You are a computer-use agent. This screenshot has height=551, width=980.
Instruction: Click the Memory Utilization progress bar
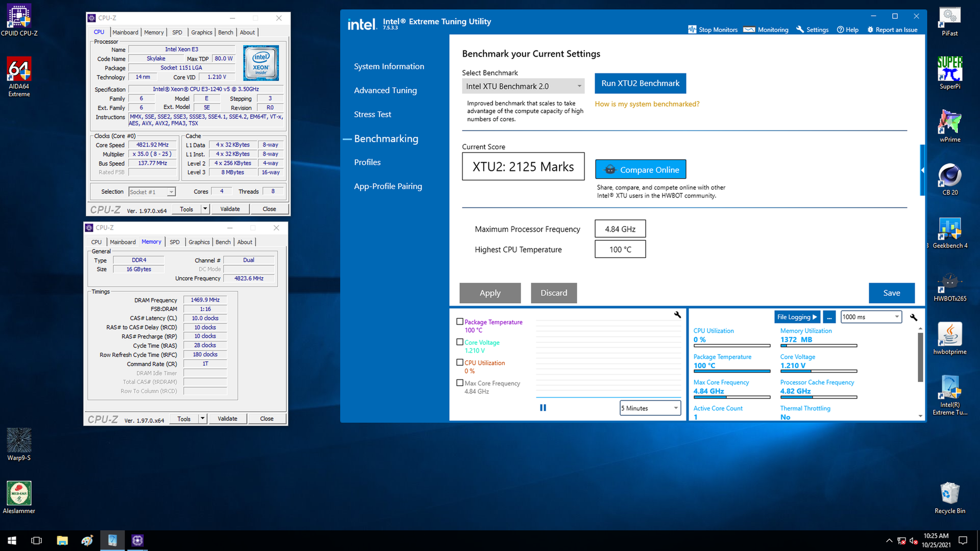pos(818,346)
